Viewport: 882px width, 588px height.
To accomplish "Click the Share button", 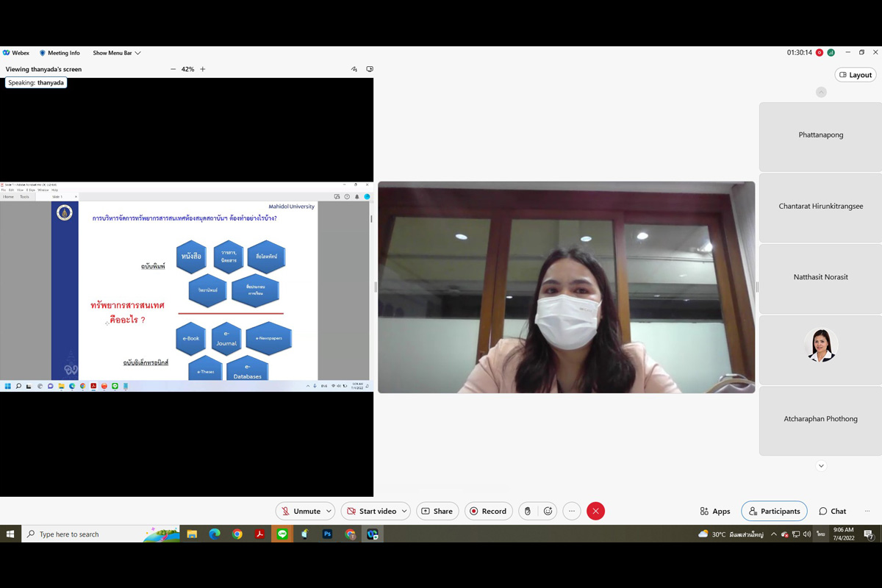I will (x=437, y=511).
